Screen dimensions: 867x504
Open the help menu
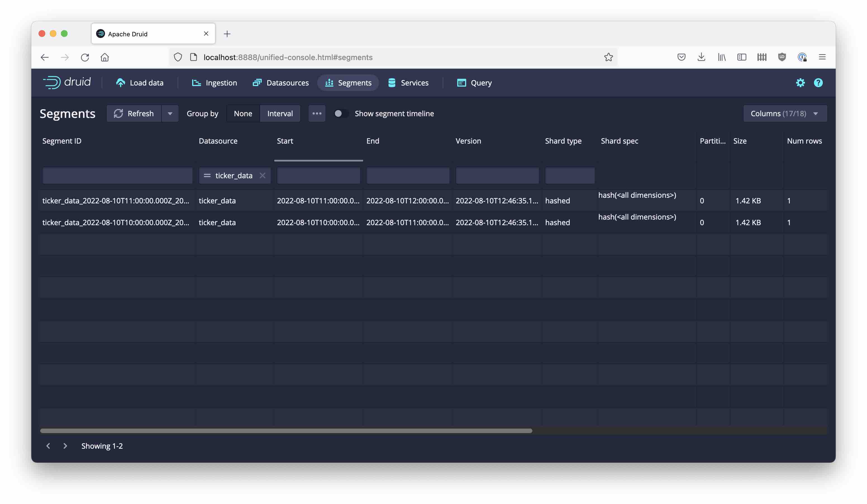tap(818, 83)
